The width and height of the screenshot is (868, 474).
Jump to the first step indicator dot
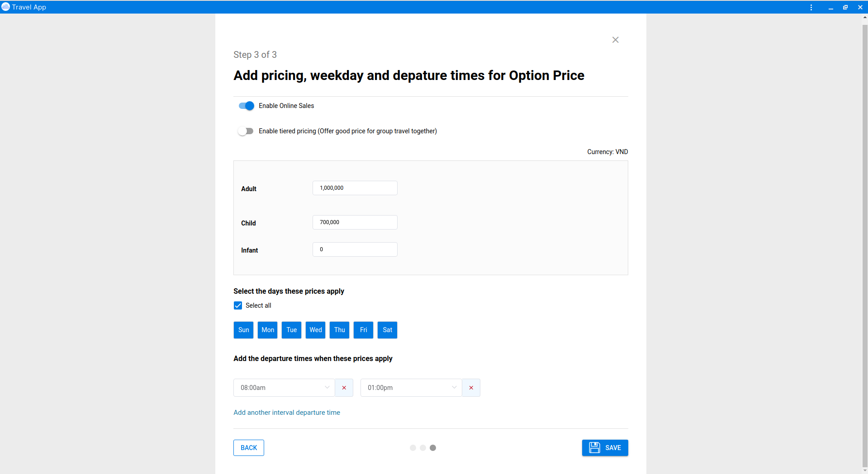tap(413, 447)
